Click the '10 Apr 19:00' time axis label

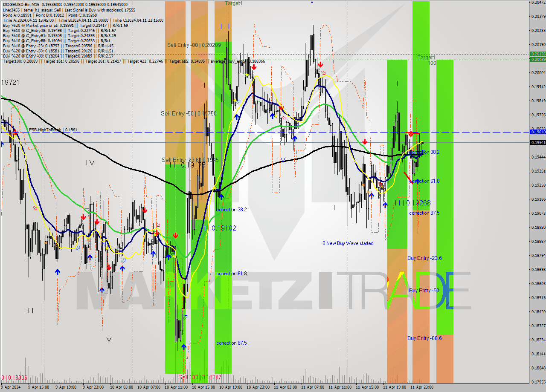point(230,387)
